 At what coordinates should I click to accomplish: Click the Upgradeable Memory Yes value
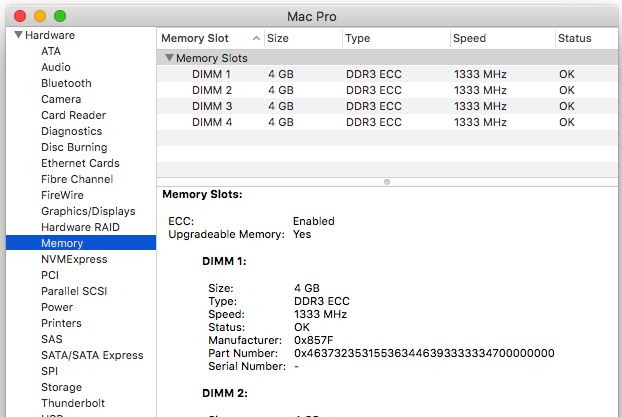[x=302, y=234]
